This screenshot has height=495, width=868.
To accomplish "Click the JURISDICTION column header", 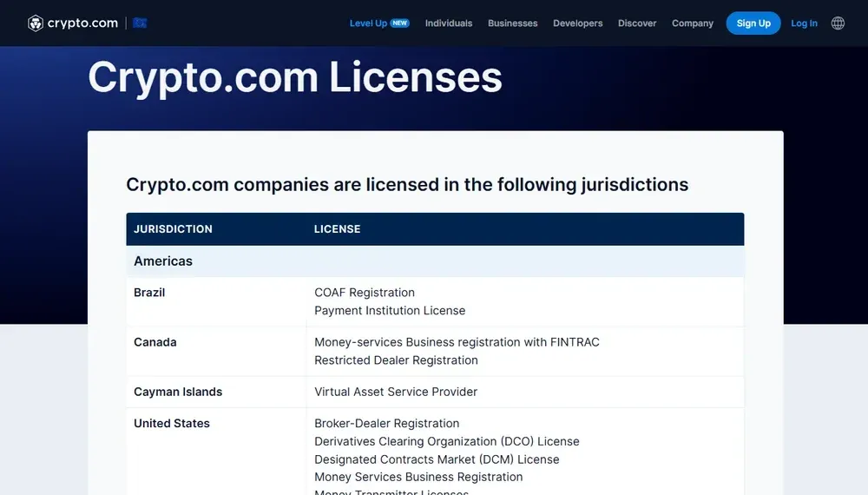I will pos(173,229).
